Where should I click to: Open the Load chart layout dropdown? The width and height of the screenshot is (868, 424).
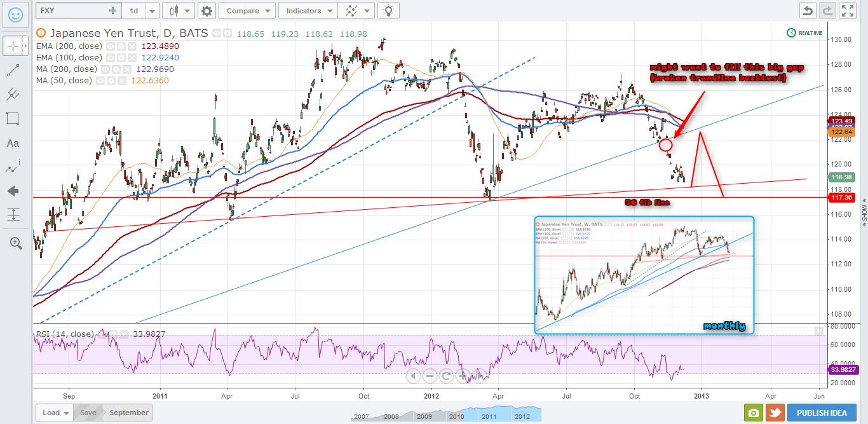(x=55, y=413)
